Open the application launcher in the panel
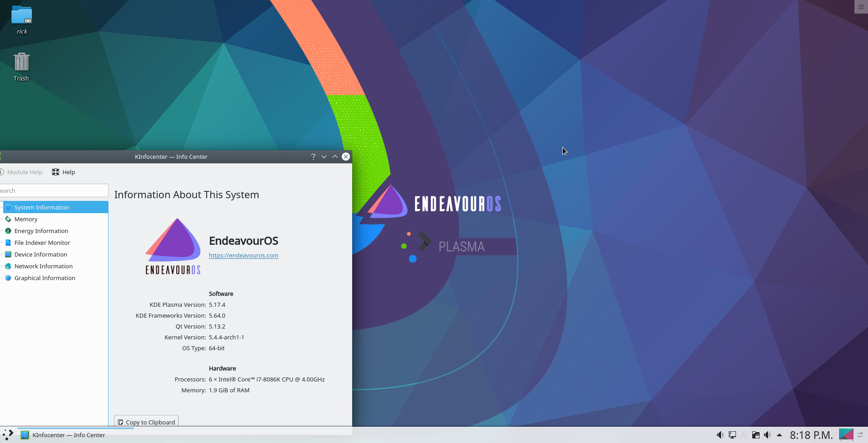The width and height of the screenshot is (868, 443). tap(8, 435)
